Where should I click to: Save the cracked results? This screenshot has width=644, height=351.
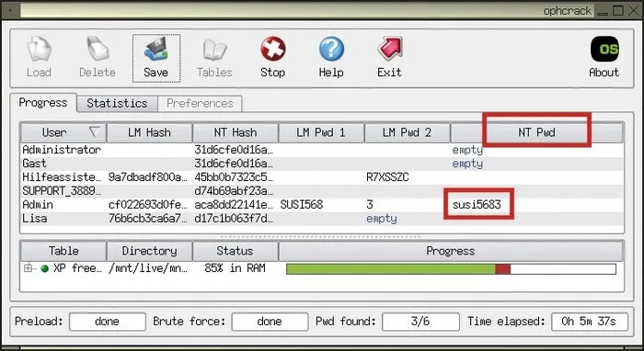[x=156, y=58]
